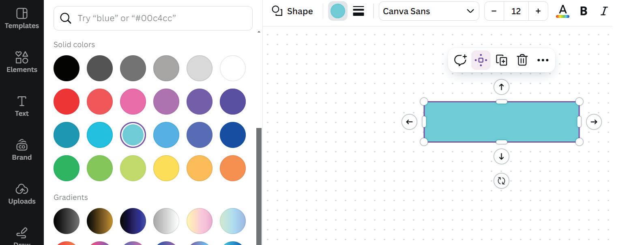Screen dimensions: 644x245
Task: Open the Uploads panel
Action: coord(22,194)
